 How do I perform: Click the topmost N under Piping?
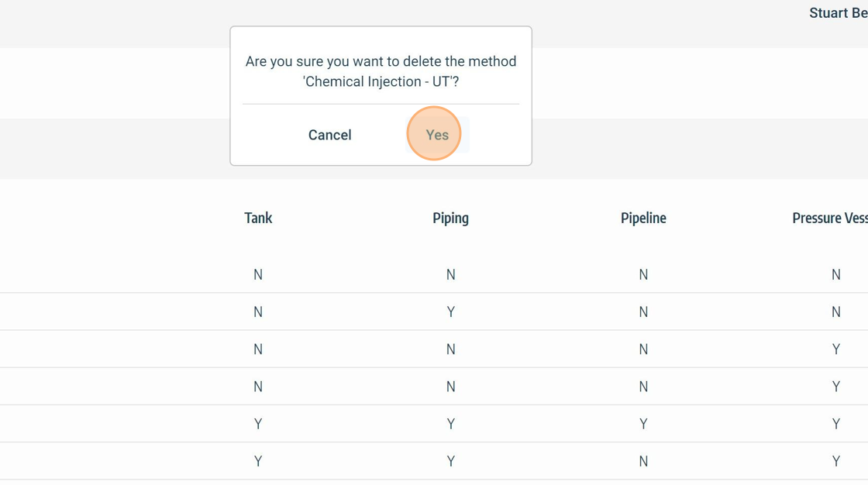point(450,275)
